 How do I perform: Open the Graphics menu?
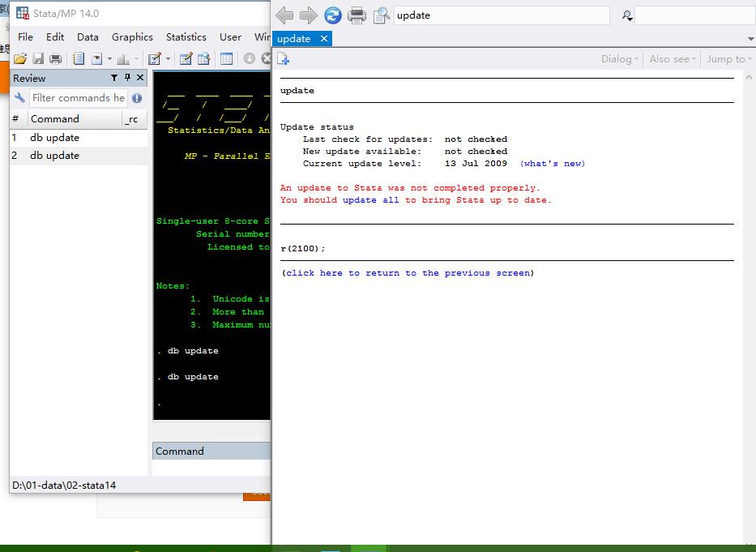click(x=132, y=36)
